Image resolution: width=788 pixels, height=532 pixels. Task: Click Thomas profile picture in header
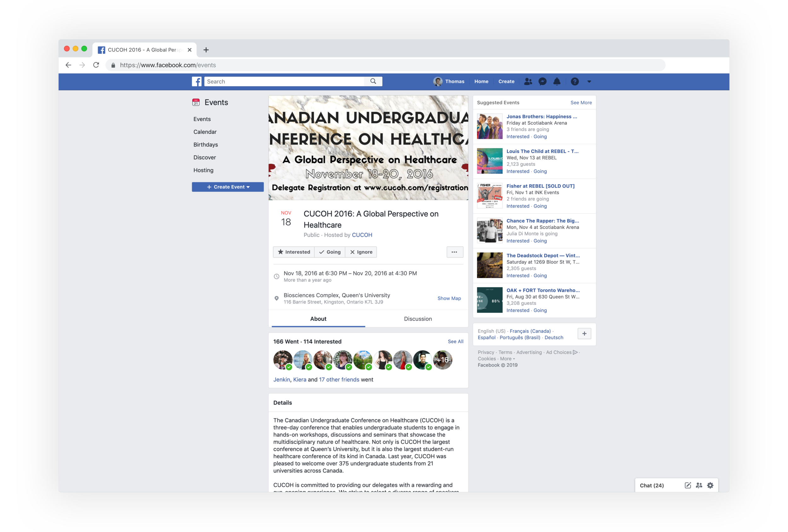[438, 81]
